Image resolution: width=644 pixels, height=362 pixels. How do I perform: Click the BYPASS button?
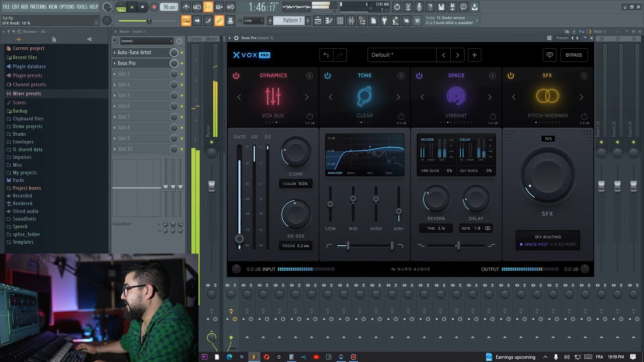(574, 55)
